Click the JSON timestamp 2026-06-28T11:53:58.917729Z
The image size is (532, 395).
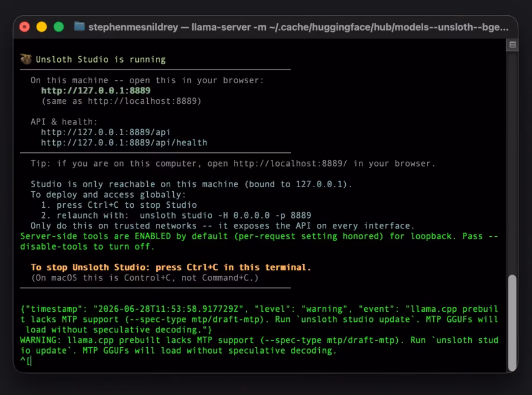[x=168, y=309]
